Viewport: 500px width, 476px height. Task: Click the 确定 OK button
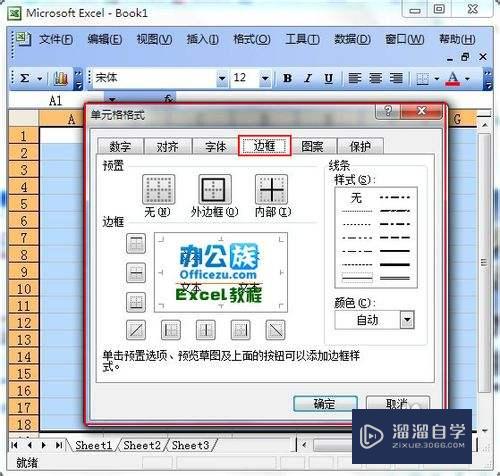coord(325,404)
